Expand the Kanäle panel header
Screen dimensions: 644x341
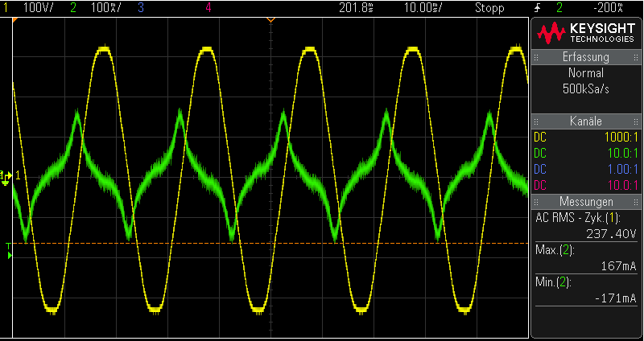(x=585, y=121)
